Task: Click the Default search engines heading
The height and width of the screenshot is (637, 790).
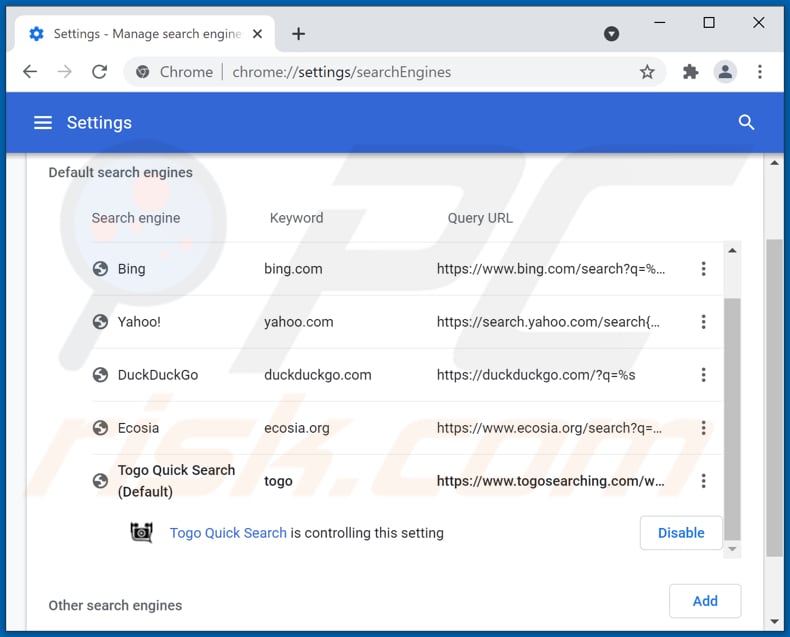Action: [x=120, y=172]
